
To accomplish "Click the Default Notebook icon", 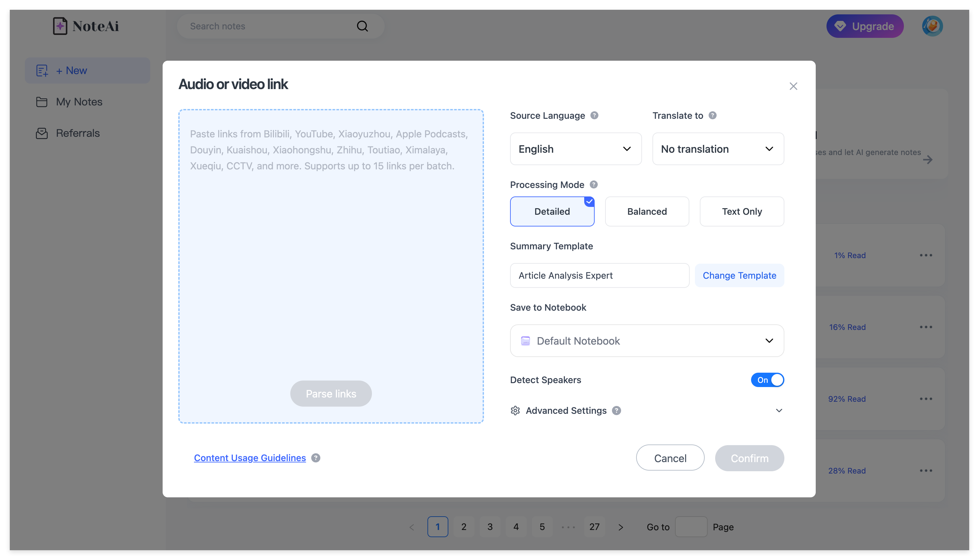I will click(x=525, y=341).
